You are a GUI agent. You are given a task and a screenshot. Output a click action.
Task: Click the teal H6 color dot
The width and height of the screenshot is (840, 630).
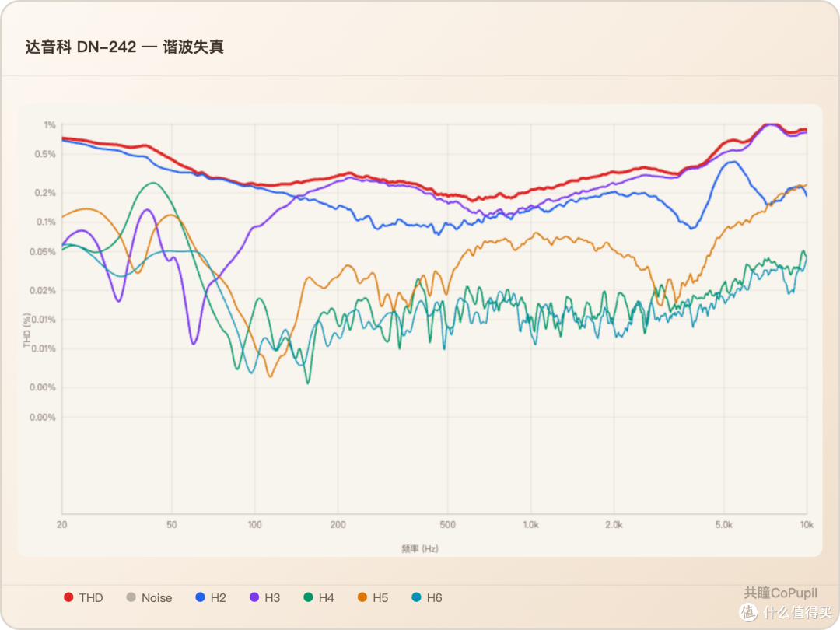[416, 597]
